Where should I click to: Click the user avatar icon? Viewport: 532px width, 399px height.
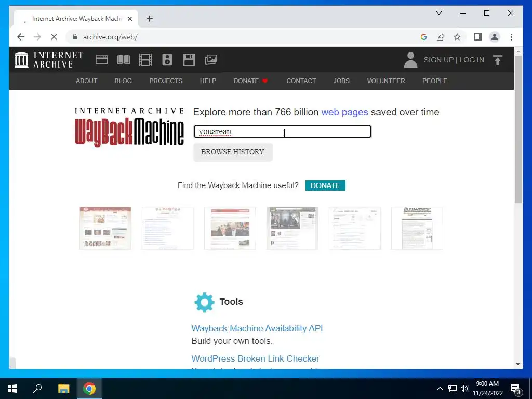coord(410,60)
